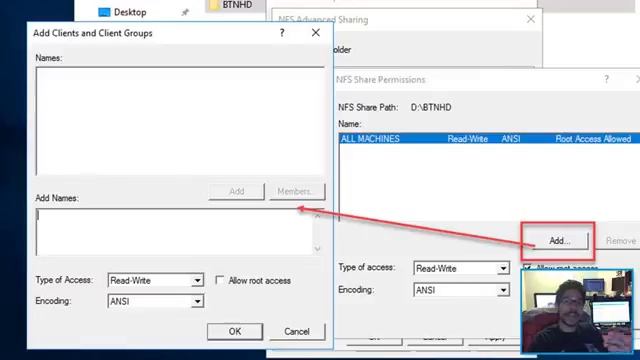640x360 pixels.
Task: Click the Add Names scroll down arrow
Action: pyautogui.click(x=318, y=249)
